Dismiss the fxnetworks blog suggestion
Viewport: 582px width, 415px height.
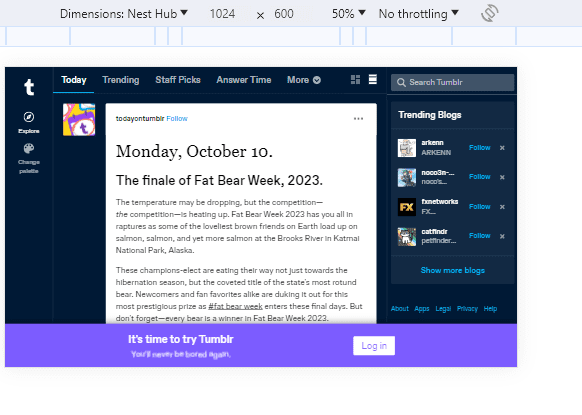[x=502, y=207]
